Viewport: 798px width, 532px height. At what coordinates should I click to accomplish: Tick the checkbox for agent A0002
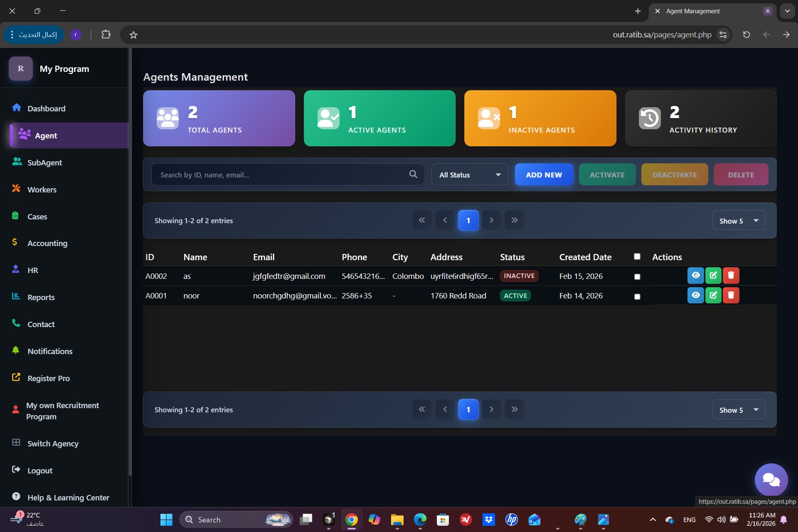(x=637, y=277)
